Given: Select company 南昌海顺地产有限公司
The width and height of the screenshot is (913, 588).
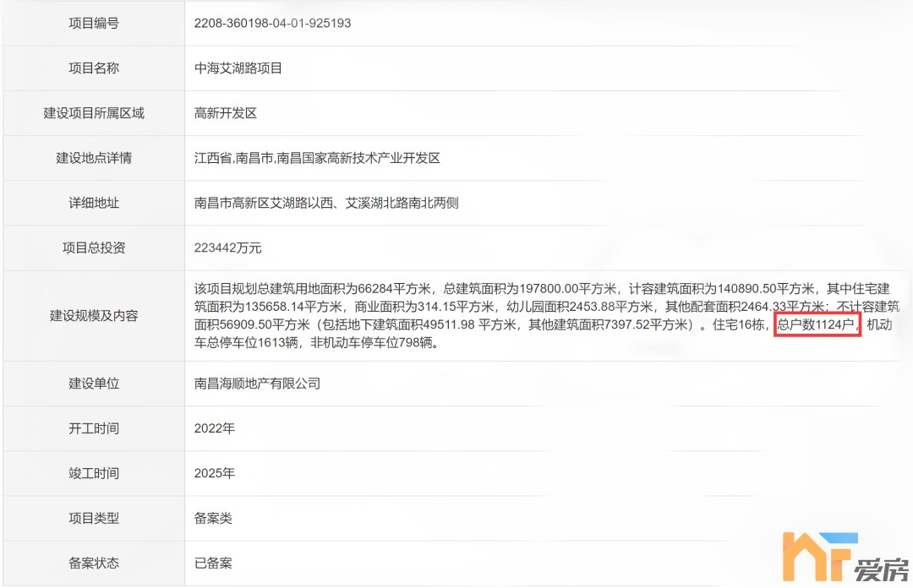Looking at the screenshot, I should pyautogui.click(x=257, y=383).
